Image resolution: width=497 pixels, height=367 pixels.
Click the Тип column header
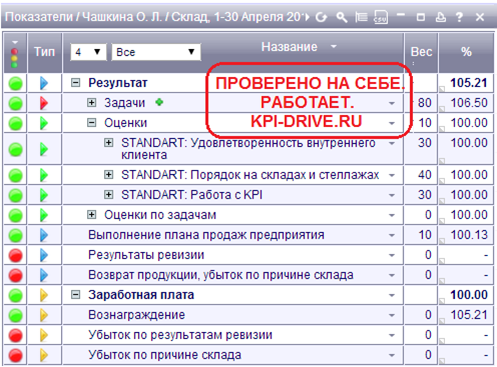coord(44,52)
